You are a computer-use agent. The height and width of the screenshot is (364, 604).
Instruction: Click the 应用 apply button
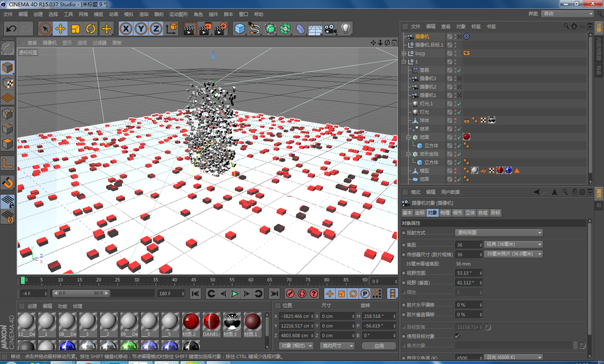click(x=379, y=346)
